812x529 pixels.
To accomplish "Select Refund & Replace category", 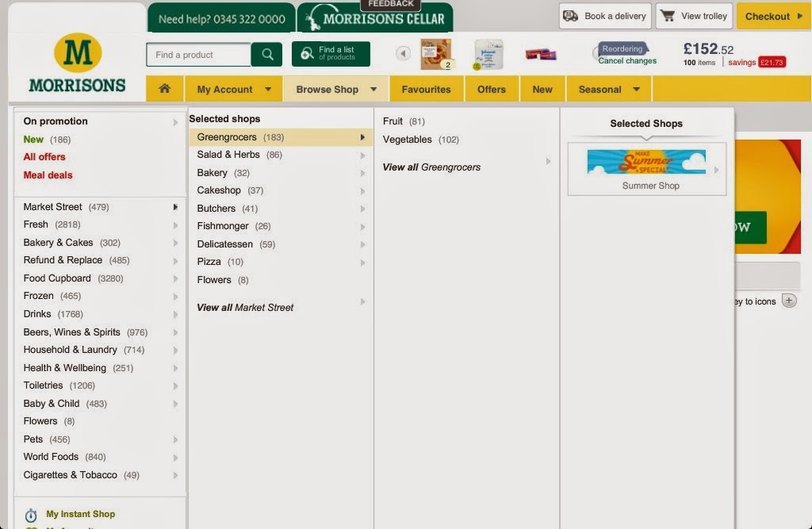I will [101, 260].
